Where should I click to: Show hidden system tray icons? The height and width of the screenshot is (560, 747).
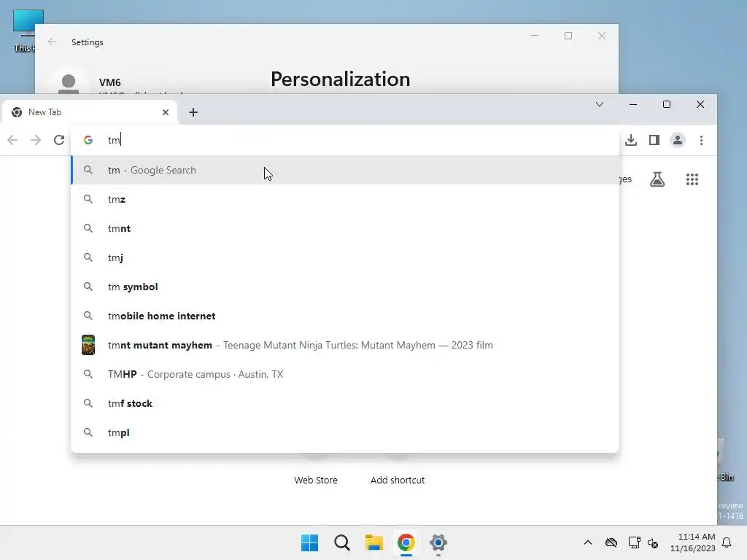click(588, 542)
